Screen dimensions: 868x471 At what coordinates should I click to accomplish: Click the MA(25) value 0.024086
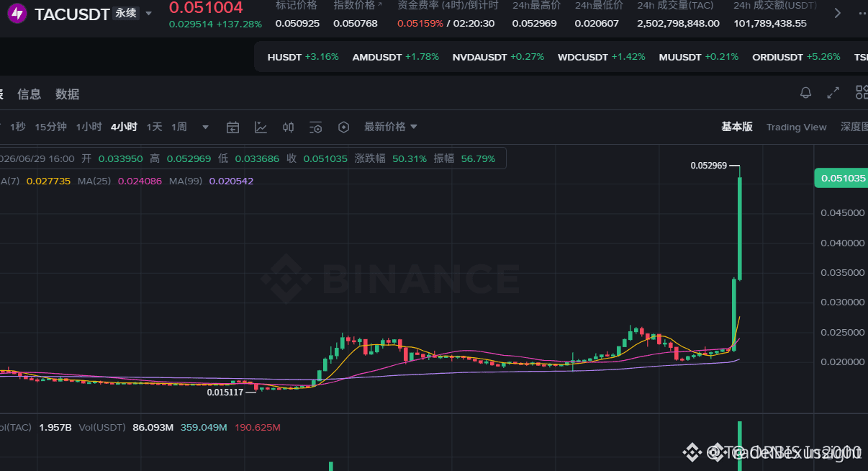pyautogui.click(x=140, y=181)
